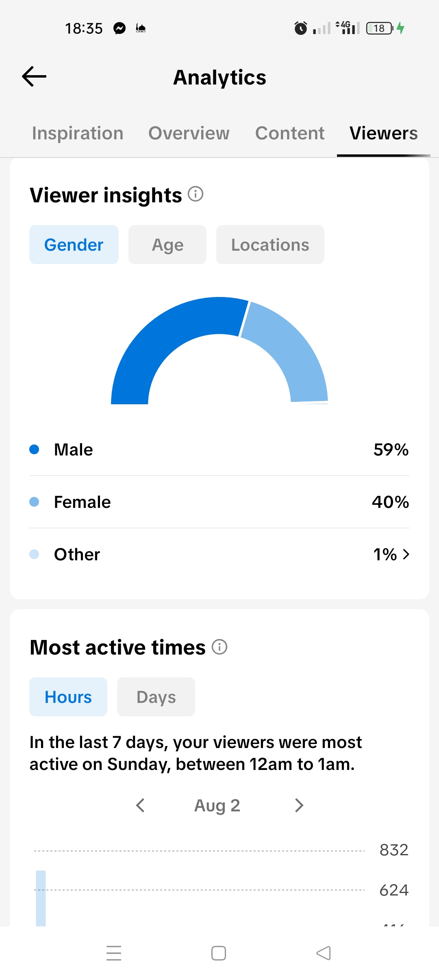
Task: Tap the alarm clock status icon
Action: (301, 28)
